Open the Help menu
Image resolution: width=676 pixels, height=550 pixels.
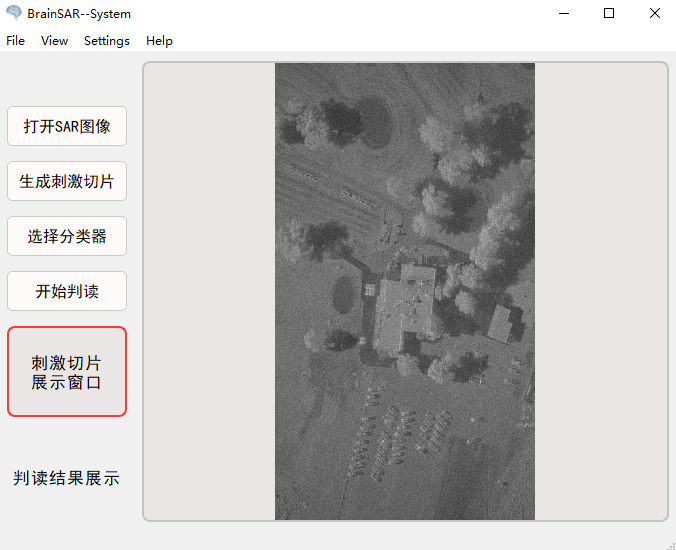[159, 41]
